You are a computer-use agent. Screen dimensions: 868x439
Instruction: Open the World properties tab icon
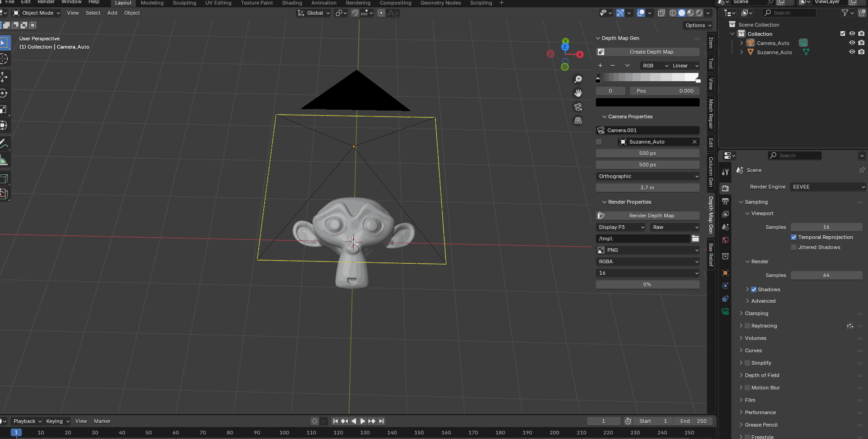pos(725,240)
